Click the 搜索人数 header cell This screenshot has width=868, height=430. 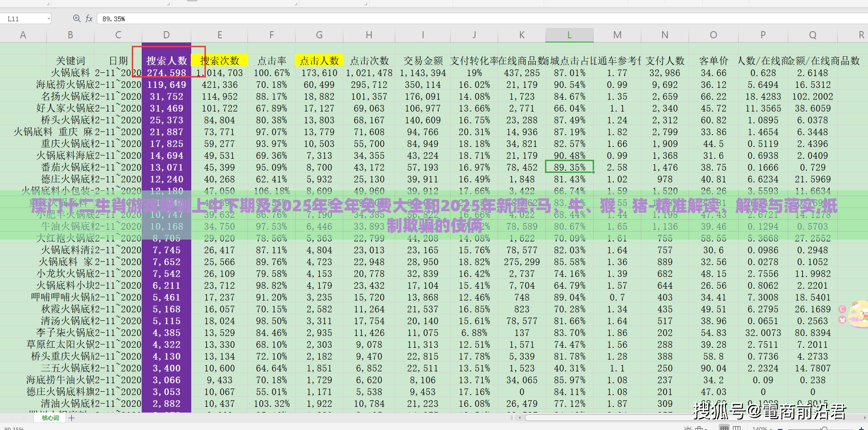click(x=166, y=60)
